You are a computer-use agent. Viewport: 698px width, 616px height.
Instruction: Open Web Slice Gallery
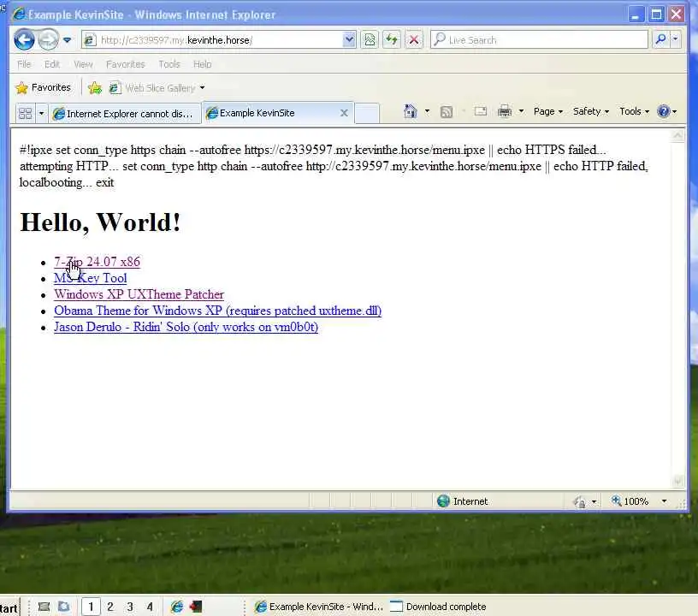coord(157,88)
